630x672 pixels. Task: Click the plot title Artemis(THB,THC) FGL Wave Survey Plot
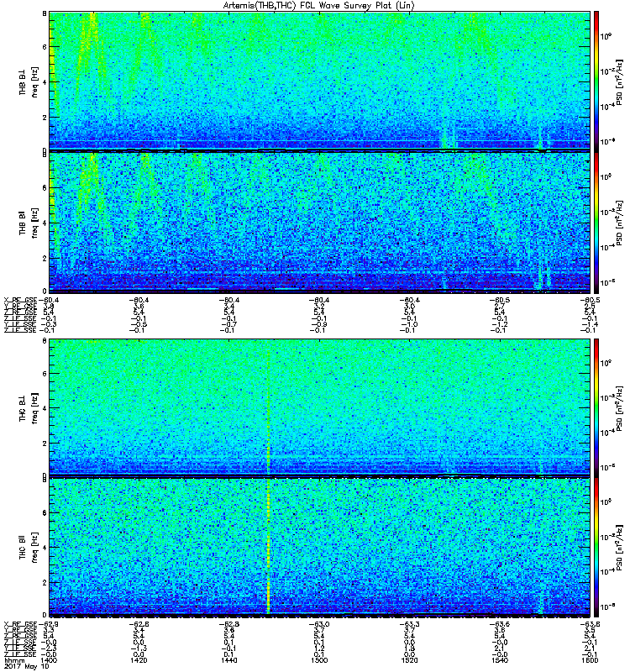[x=319, y=5]
